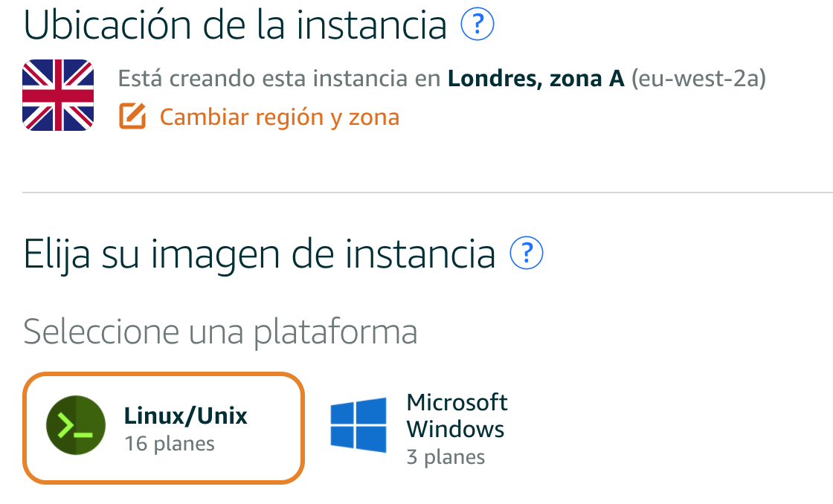Click the Ubicación de la instancia heading
The height and width of the screenshot is (504, 833).
[x=235, y=25]
